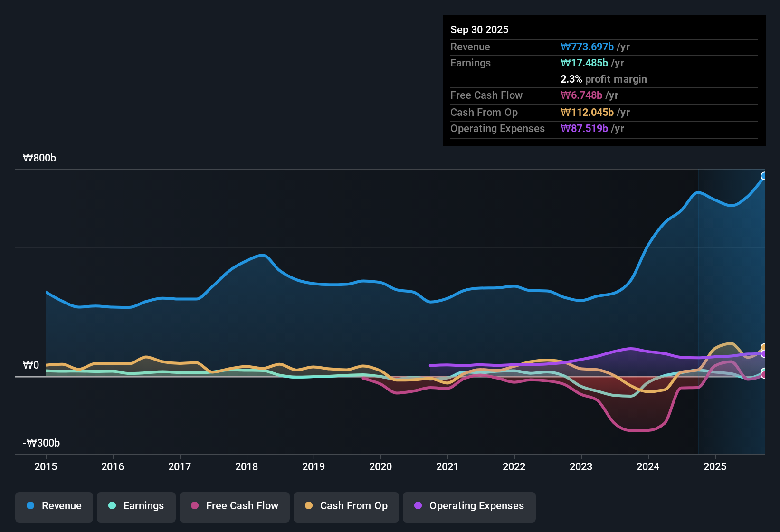Viewport: 780px width, 532px height.
Task: Collapse the Operating Expenses legend entry
Action: (x=469, y=507)
